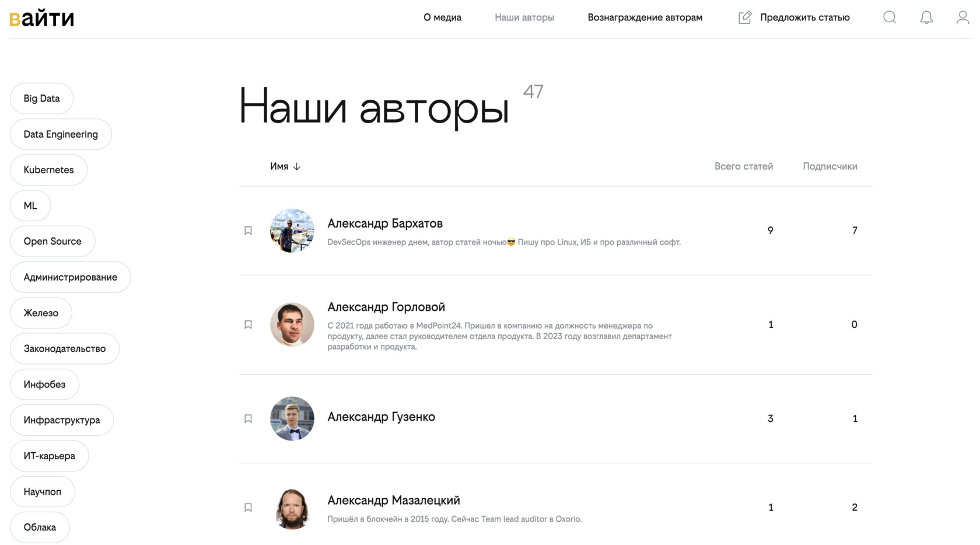Open the Вознаграждение авторам page
This screenshot has width=980, height=545.
coord(645,18)
